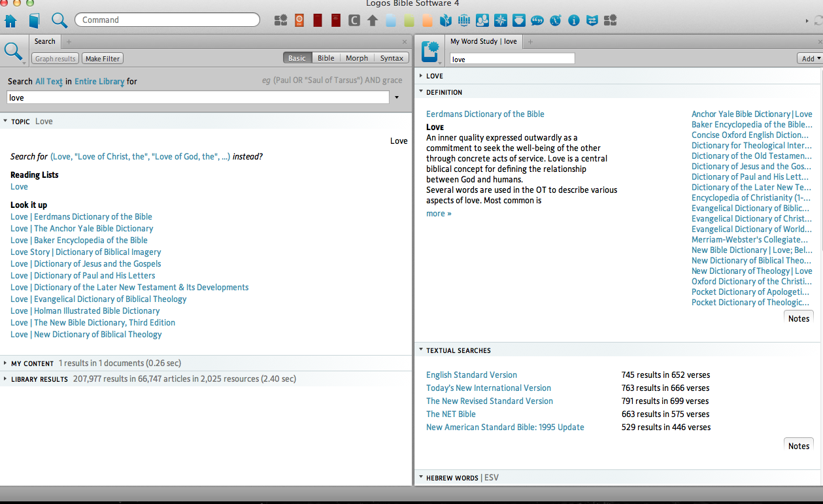Open the light blue document shortcut
Screen dimensions: 823x504
[391, 20]
